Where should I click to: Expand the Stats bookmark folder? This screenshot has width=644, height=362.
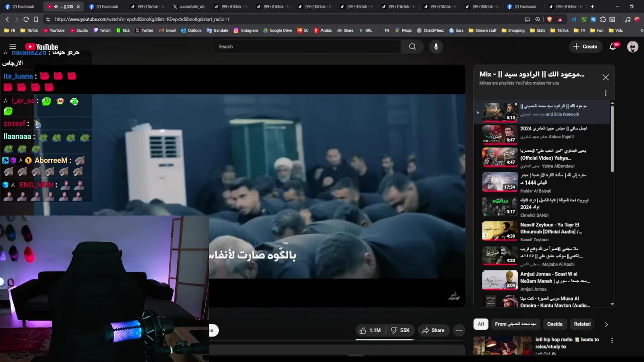pos(537,30)
